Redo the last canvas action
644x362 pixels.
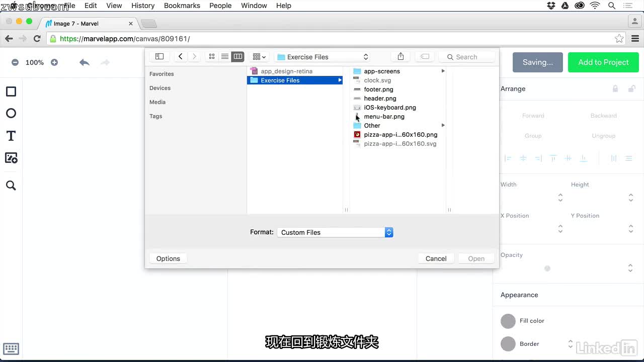coord(105,62)
